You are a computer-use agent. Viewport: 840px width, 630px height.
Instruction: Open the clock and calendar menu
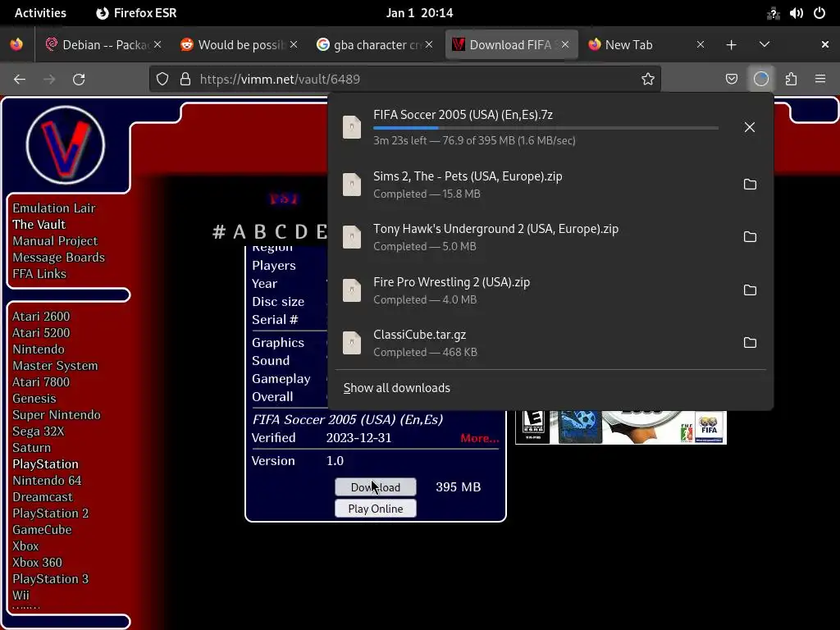pos(419,13)
